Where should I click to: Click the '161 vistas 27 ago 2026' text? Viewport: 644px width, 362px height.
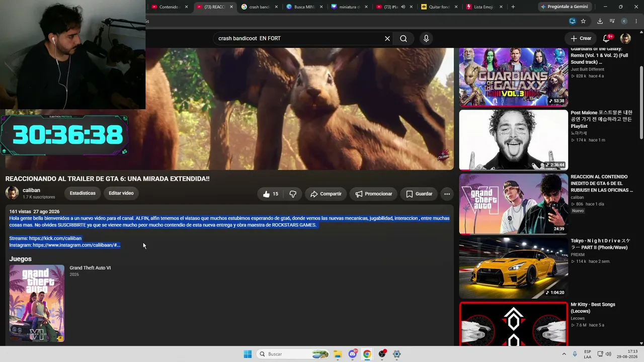coord(35,212)
